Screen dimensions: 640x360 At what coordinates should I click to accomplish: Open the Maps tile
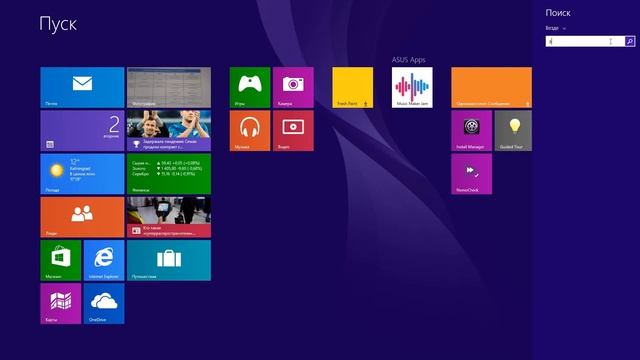pyautogui.click(x=61, y=304)
